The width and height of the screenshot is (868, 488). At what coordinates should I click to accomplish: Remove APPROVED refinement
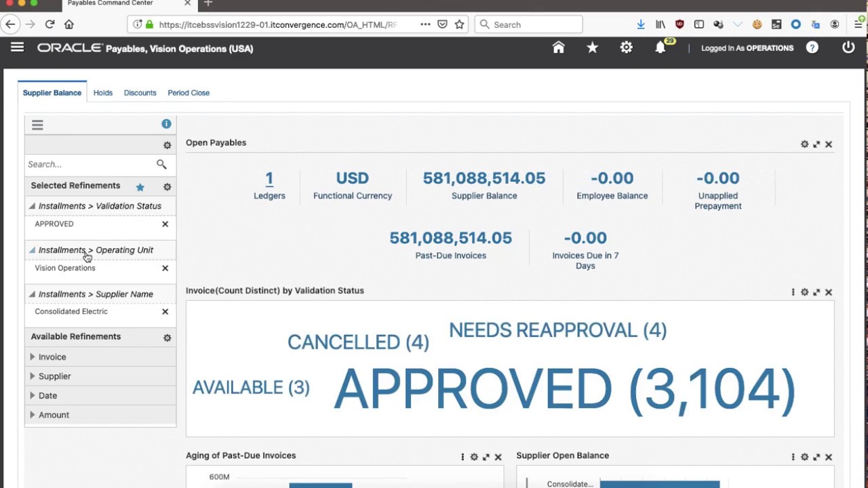coord(165,224)
